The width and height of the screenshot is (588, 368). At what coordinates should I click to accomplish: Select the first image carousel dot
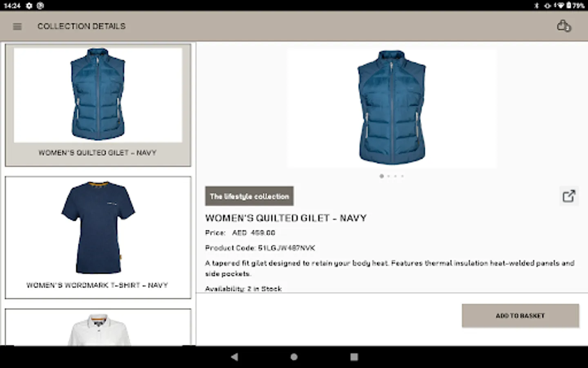[x=381, y=176]
